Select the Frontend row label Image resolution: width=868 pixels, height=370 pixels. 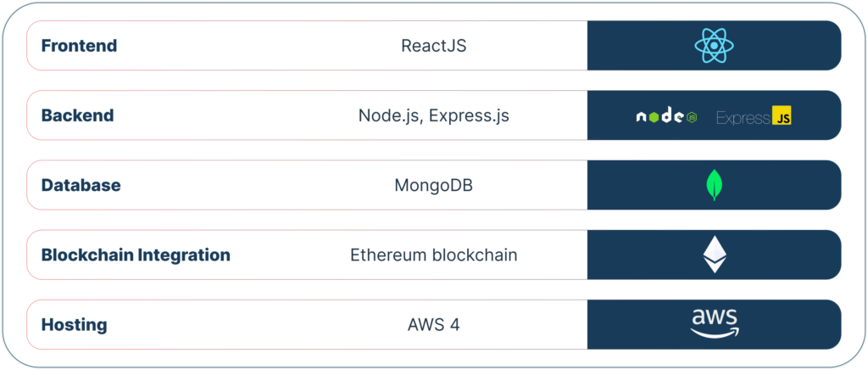point(79,46)
